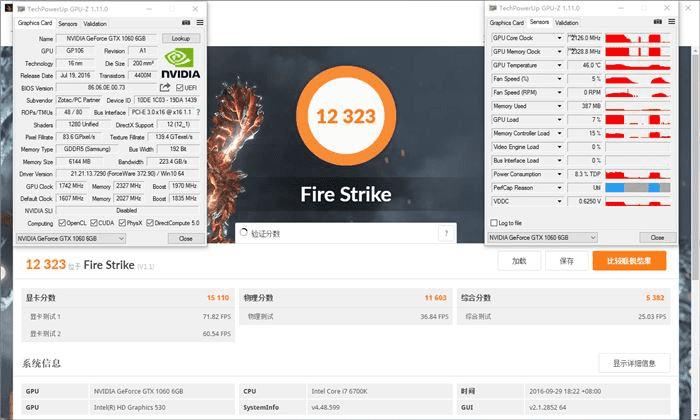Expand the VDDC sensor dropdown
The image size is (700, 420).
559,201
